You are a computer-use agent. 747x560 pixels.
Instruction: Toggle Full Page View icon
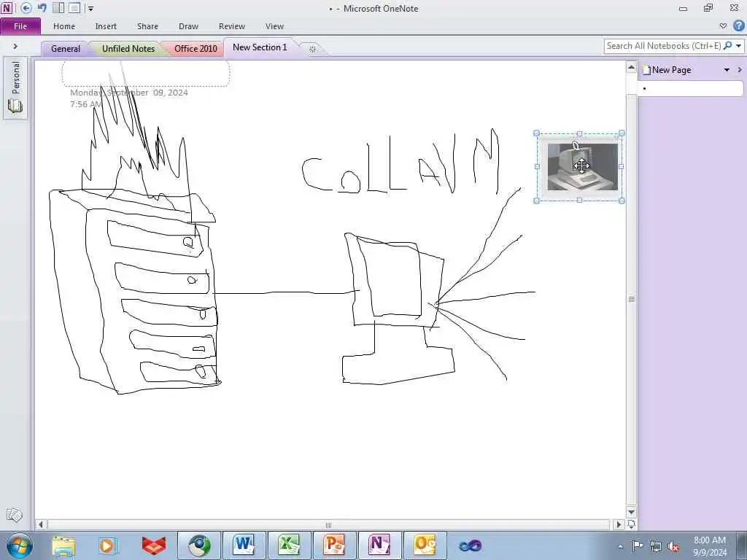(74, 8)
